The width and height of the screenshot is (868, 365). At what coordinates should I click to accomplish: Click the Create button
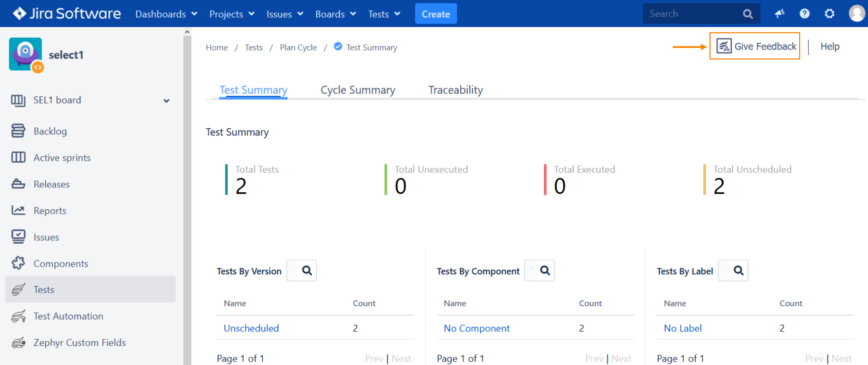click(x=436, y=14)
